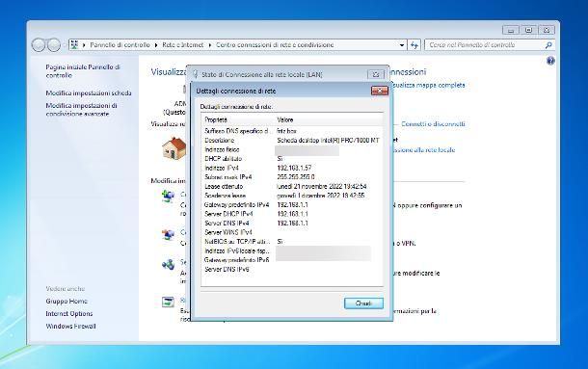Select the Indirizzo fisico row
Viewport: 588px width, 369px height.
(292, 149)
